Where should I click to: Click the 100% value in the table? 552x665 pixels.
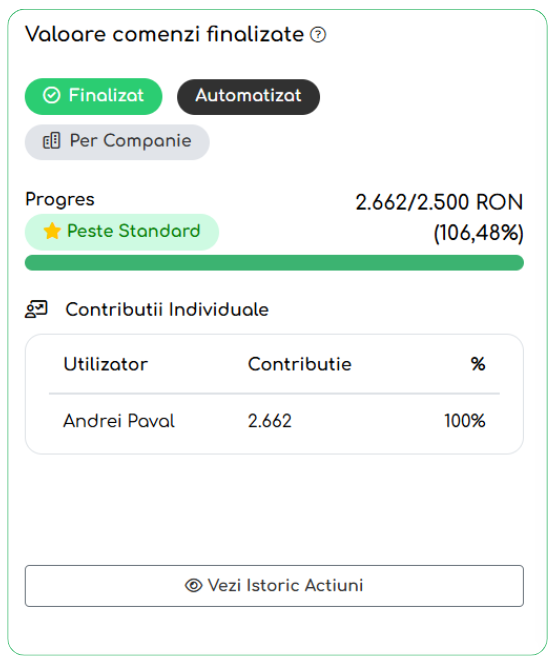[x=465, y=421]
